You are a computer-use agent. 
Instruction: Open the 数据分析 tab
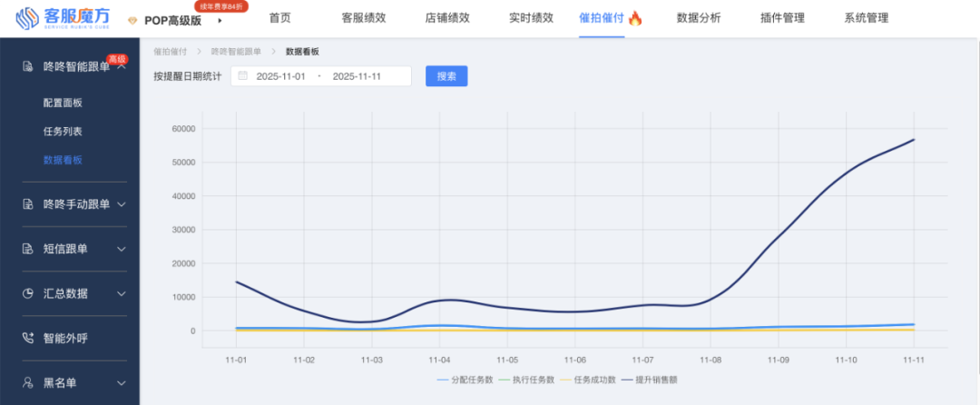pyautogui.click(x=699, y=18)
